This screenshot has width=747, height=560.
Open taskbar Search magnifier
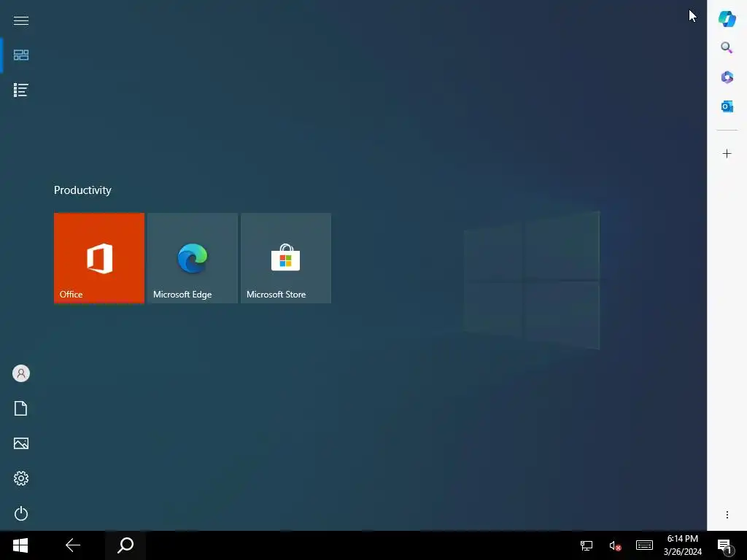(125, 545)
